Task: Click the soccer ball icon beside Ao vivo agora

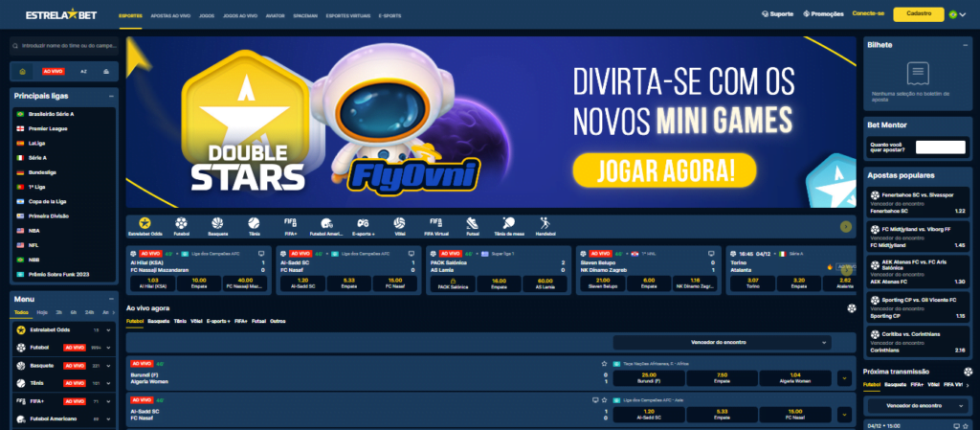Action: 851,308
